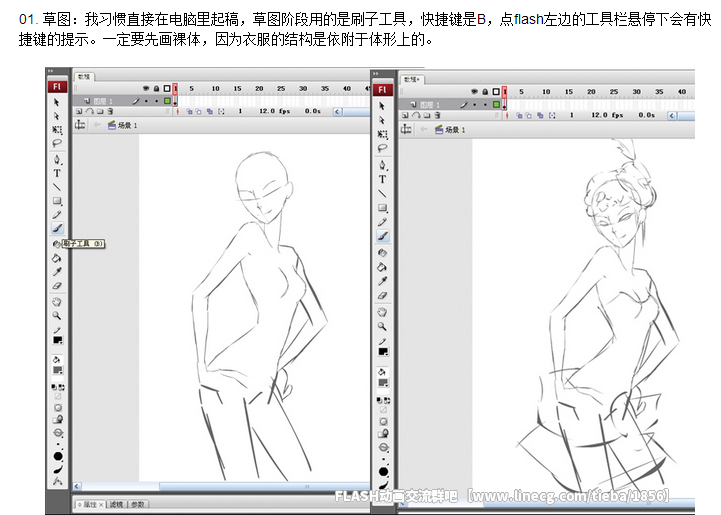Image resolution: width=721 pixels, height=515 pixels.
Task: Toggle onion skin in right window timeline
Action: pos(519,115)
